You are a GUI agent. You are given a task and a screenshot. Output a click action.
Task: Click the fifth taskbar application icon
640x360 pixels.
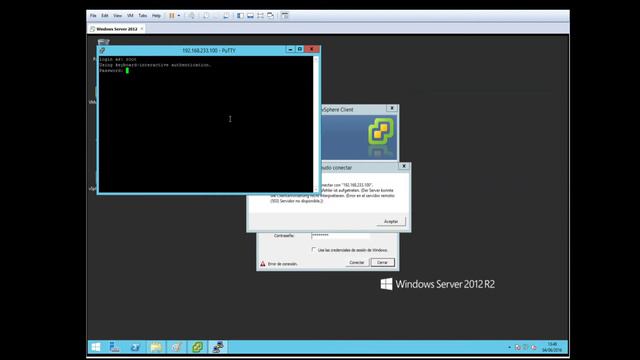tap(176, 347)
